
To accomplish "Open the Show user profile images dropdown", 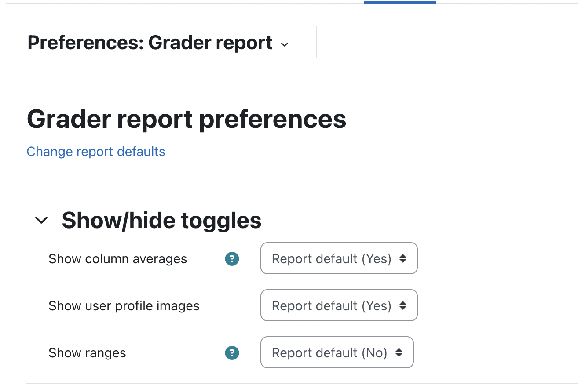I will click(x=339, y=305).
